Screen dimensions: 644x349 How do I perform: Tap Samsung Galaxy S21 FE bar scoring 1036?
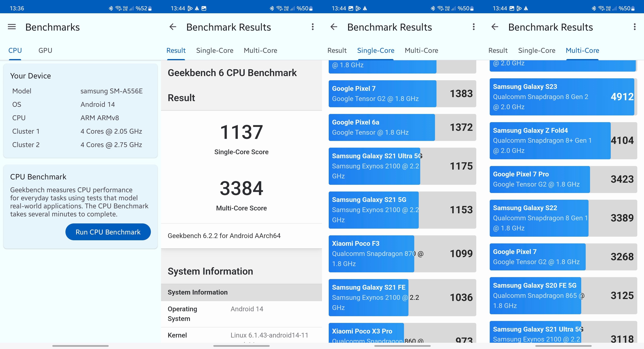point(402,297)
